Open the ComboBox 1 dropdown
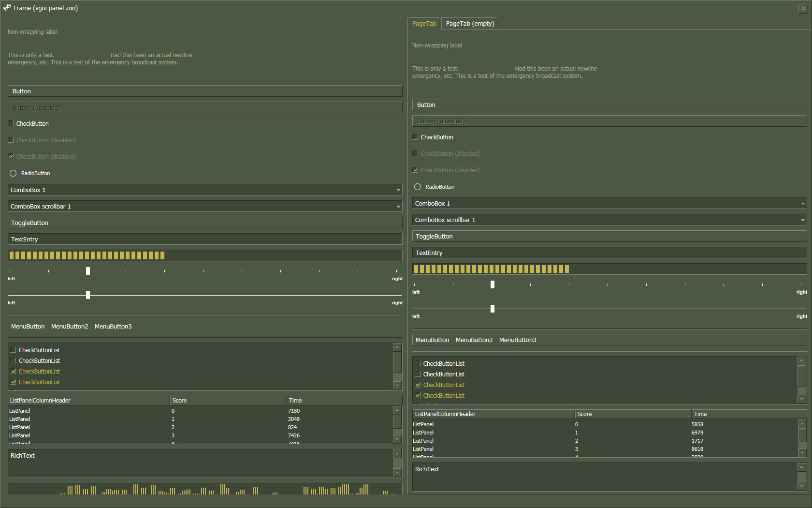This screenshot has width=812, height=508. point(397,190)
